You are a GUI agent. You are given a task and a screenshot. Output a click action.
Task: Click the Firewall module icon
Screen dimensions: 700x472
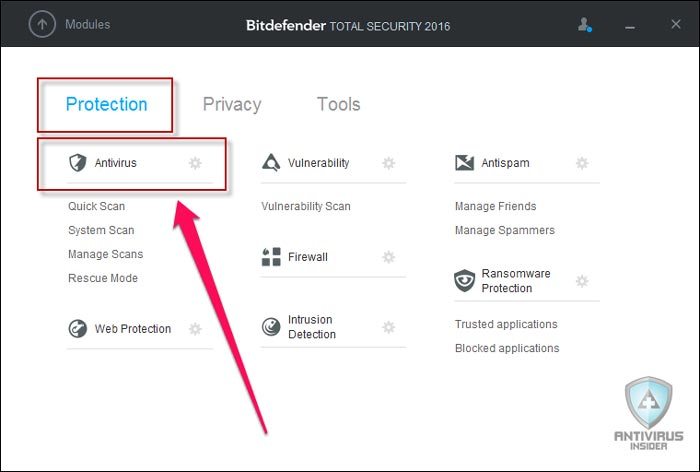pos(271,257)
